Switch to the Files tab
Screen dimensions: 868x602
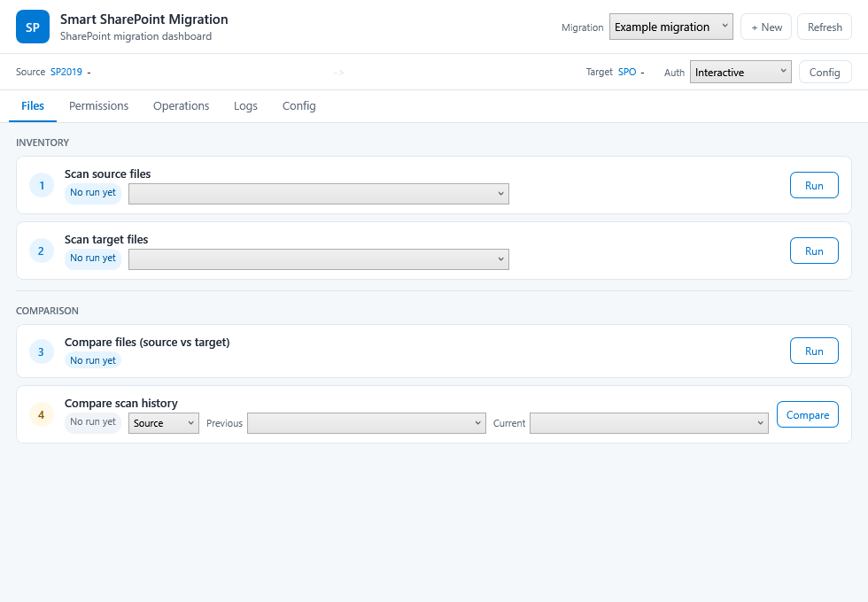coord(33,105)
